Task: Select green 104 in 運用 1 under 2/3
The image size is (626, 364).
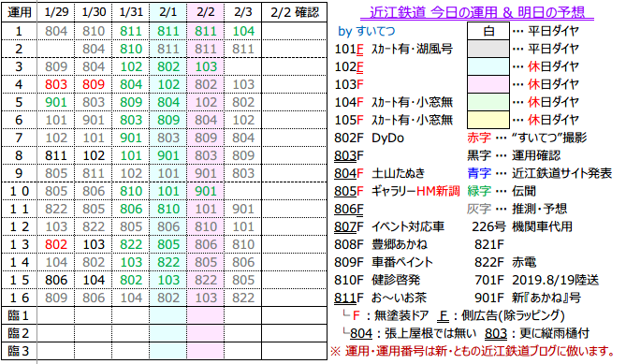Action: (x=243, y=31)
